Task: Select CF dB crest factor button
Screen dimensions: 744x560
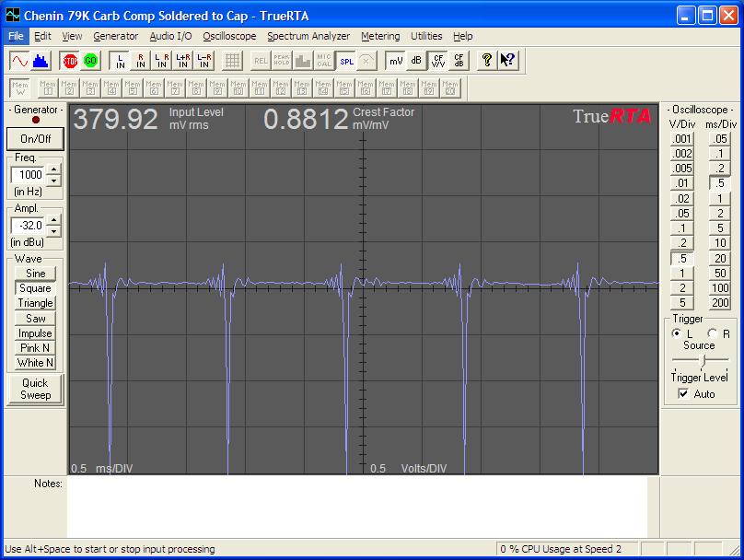Action: pyautogui.click(x=459, y=61)
